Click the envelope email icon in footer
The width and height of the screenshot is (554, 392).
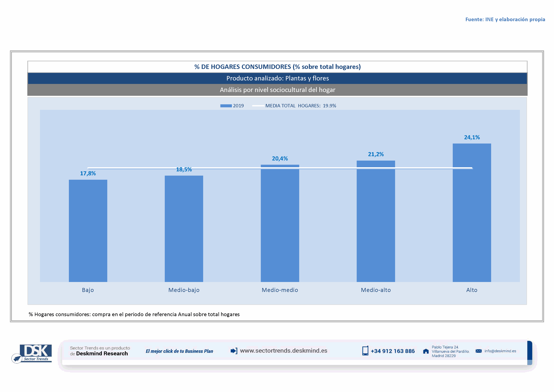[478, 351]
